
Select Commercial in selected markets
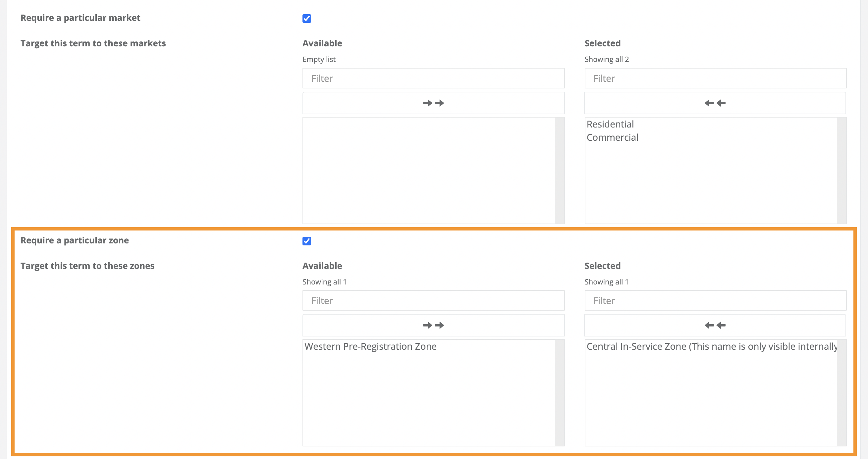[612, 137]
